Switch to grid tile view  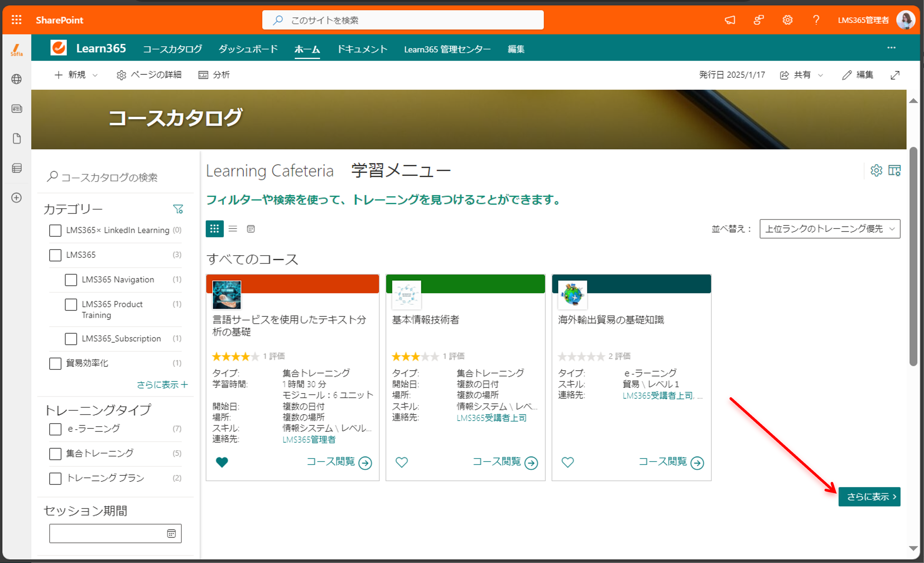point(214,229)
